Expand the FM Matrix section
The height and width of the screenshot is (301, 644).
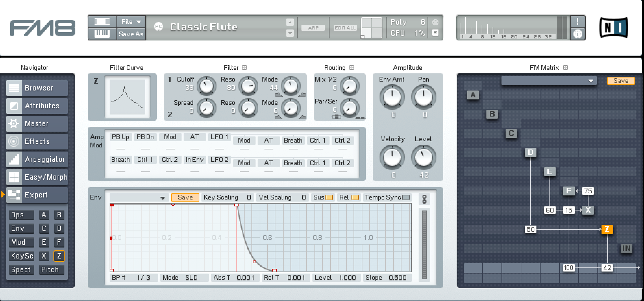566,68
